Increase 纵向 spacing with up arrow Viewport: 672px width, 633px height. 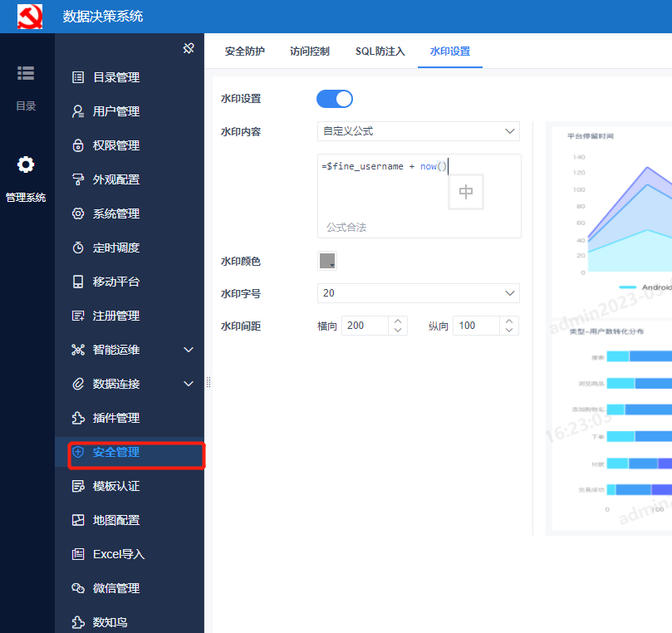coord(509,321)
